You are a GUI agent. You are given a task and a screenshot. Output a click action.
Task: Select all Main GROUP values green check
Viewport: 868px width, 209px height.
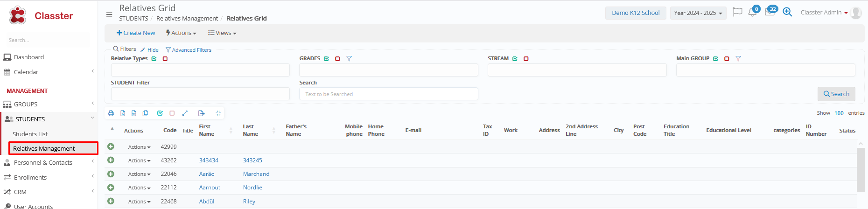(715, 59)
